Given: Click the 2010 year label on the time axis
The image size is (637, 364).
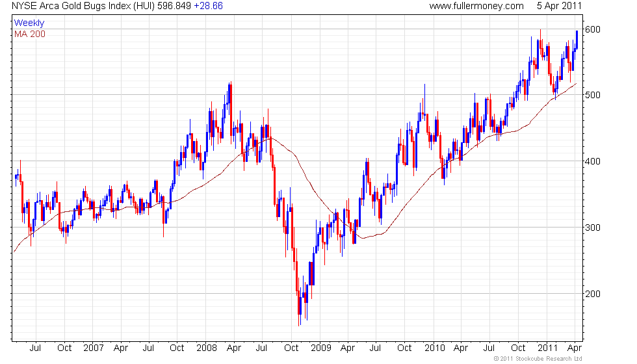Looking at the screenshot, I should [x=435, y=348].
